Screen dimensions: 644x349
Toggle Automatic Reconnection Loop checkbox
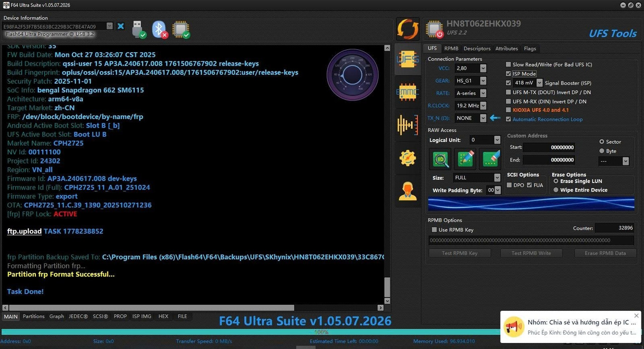(x=508, y=119)
